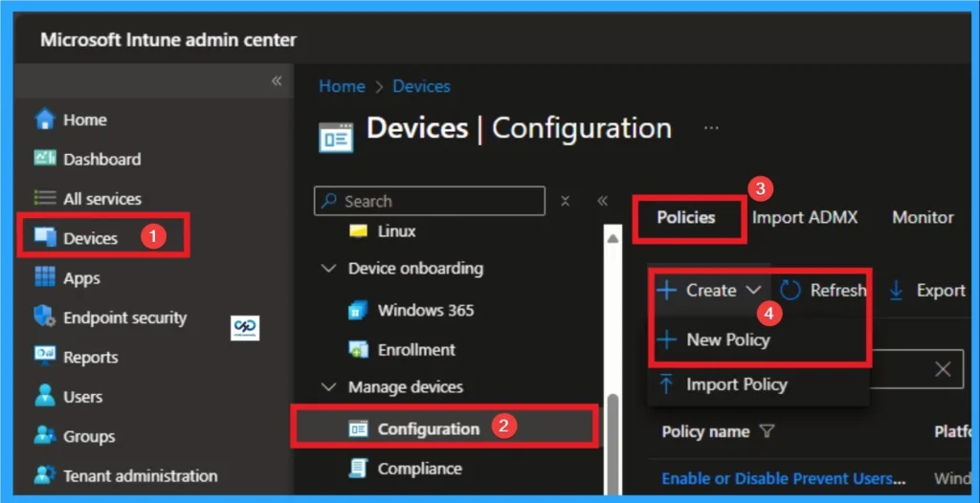Click the Tenant administration icon
Screen dimensions: 980x503
45,475
